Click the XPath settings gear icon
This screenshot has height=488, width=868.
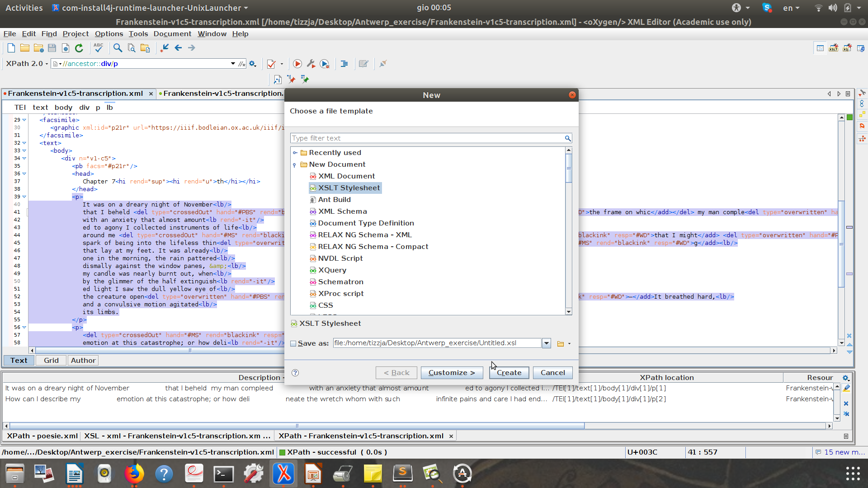click(x=253, y=64)
